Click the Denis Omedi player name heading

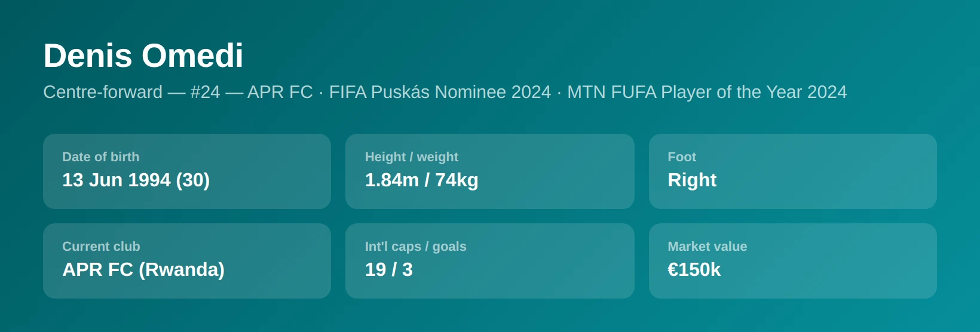click(x=143, y=56)
